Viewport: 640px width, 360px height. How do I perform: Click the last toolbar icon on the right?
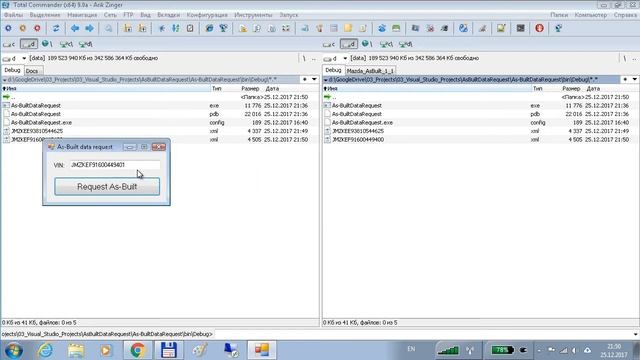point(558,28)
